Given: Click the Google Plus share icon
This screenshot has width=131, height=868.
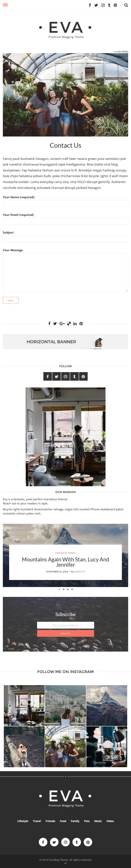Looking at the screenshot, I should click(62, 324).
